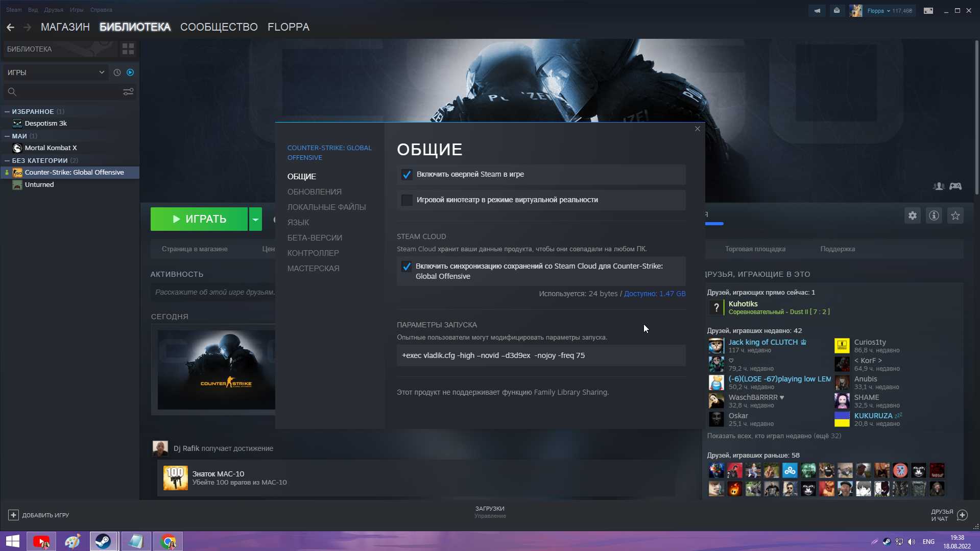This screenshot has width=980, height=551.
Task: Select МАСТЕРСКАЯ in properties sidebar
Action: coord(314,269)
